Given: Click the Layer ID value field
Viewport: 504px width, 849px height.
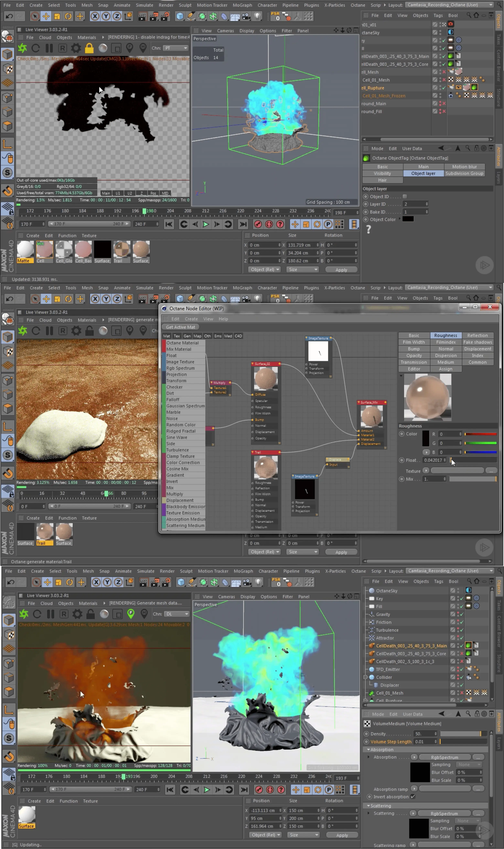Looking at the screenshot, I should click(x=416, y=204).
